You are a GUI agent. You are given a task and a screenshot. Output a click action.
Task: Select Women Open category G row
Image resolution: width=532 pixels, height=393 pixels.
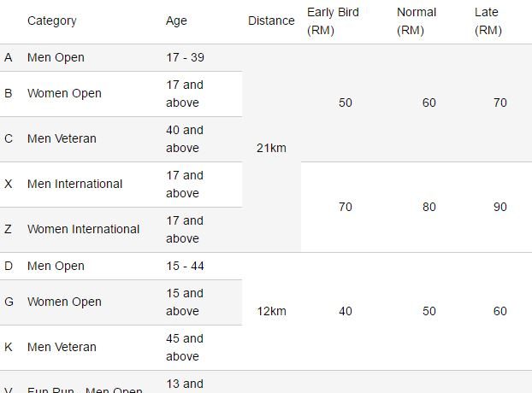(121, 302)
